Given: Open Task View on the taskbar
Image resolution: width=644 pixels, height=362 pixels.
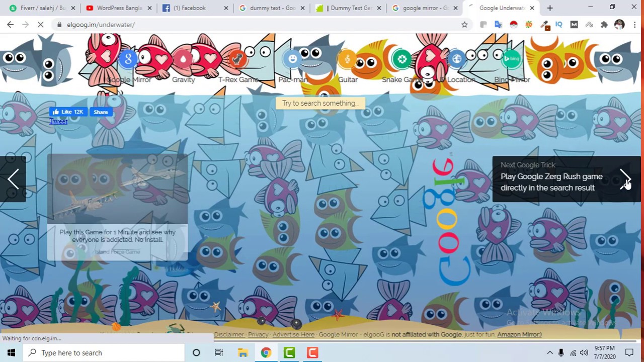Looking at the screenshot, I should tap(219, 352).
